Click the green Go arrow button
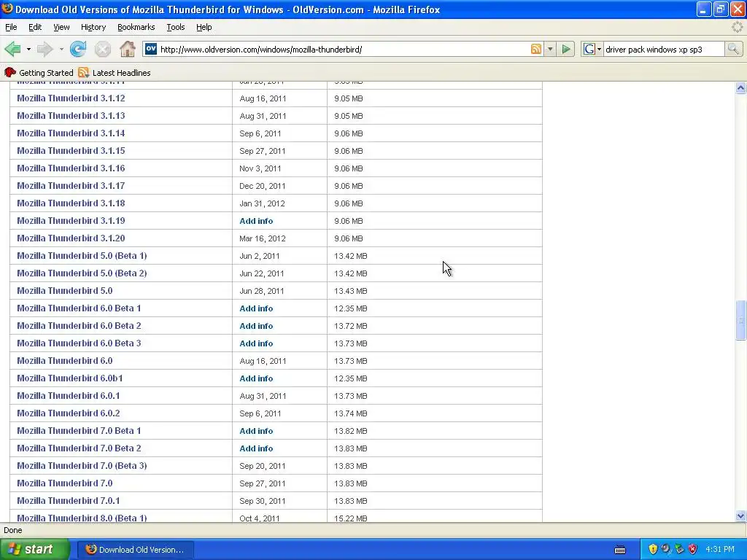The image size is (747, 560). [566, 49]
